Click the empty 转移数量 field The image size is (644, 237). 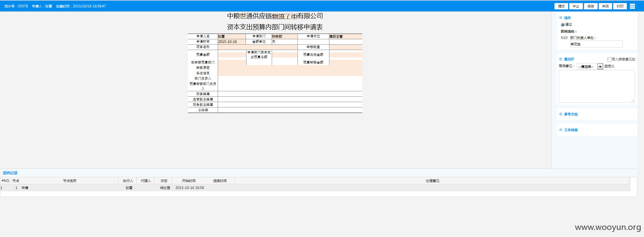(x=346, y=47)
